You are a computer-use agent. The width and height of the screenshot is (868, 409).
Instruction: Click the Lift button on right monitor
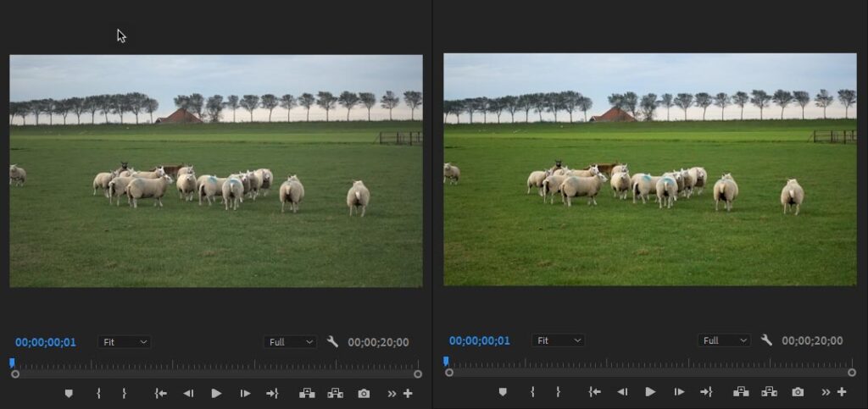pos(741,392)
